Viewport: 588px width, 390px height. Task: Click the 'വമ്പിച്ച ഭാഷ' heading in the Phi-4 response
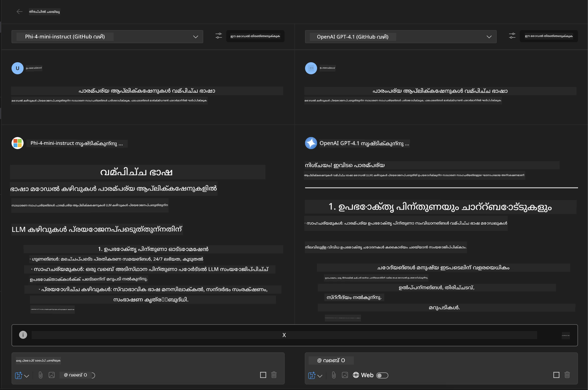pyautogui.click(x=136, y=172)
